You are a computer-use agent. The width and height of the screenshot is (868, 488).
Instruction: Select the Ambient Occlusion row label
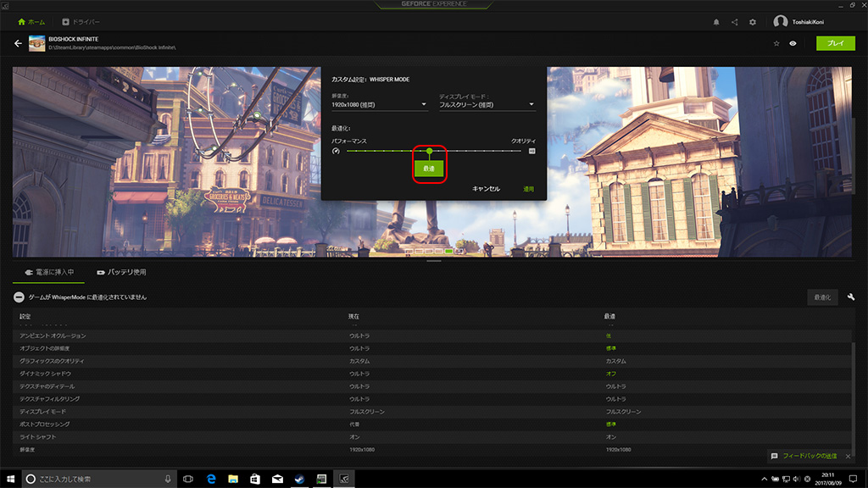pyautogui.click(x=53, y=335)
